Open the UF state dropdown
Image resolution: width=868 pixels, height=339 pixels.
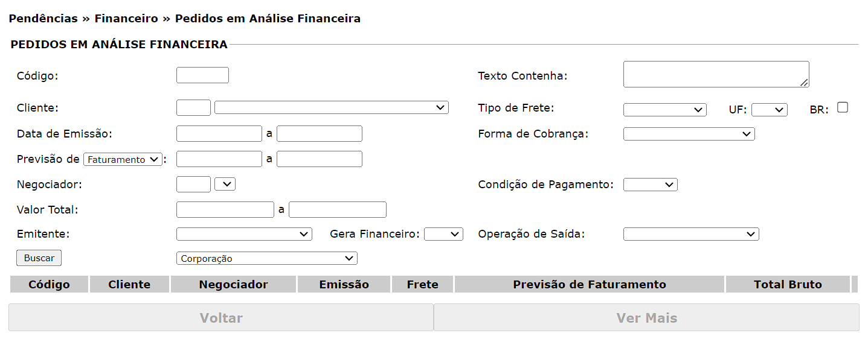point(769,110)
